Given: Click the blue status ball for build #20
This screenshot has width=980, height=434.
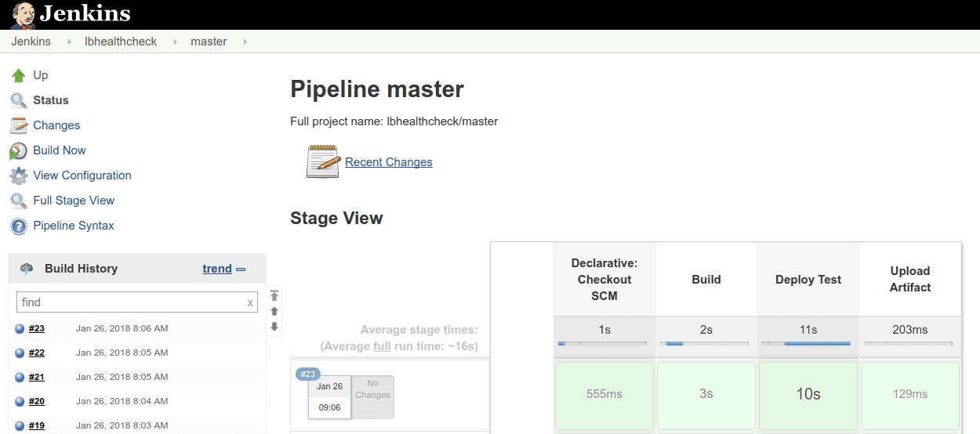Looking at the screenshot, I should click(x=20, y=402).
